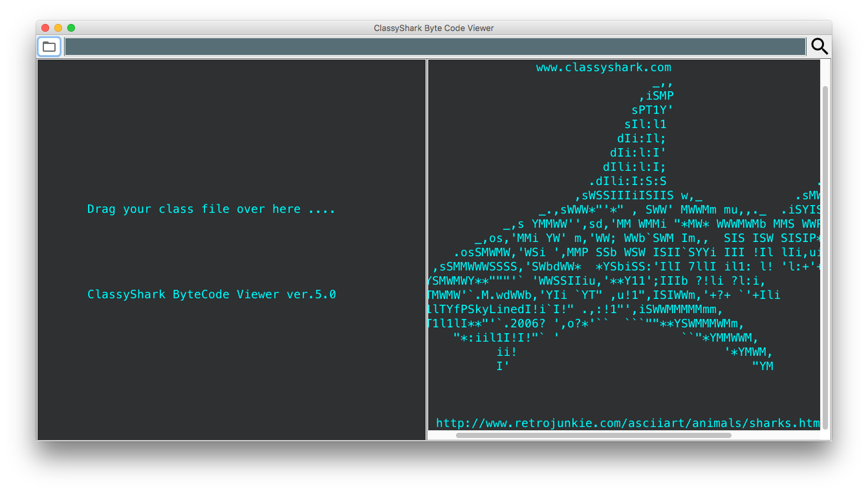868x493 pixels.
Task: Click the '"YM' text at the shark's bottom
Action: point(763,366)
